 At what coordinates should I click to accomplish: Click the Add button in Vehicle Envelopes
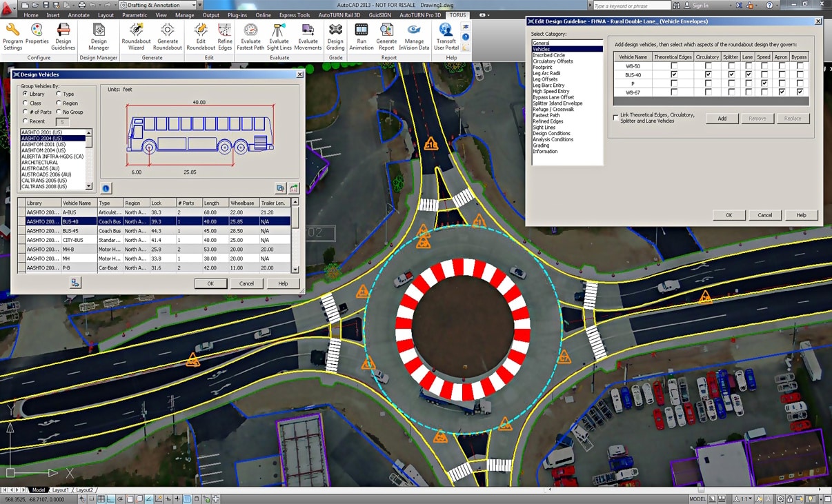click(722, 119)
